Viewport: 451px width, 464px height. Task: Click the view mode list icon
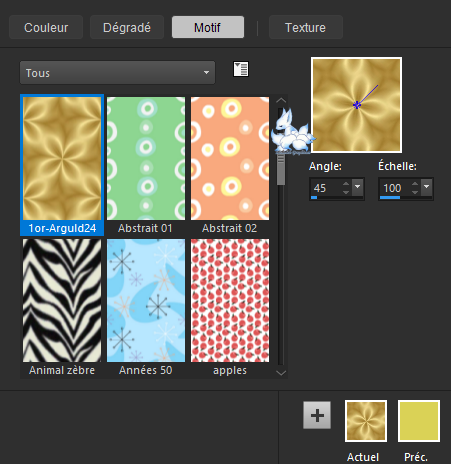pyautogui.click(x=241, y=69)
